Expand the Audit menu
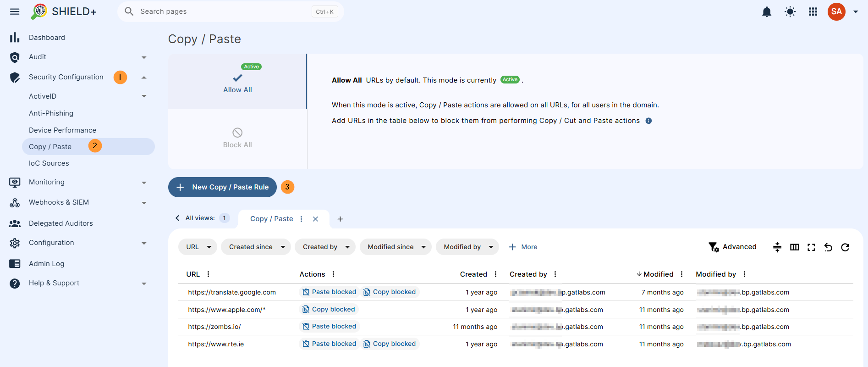This screenshot has height=367, width=868. pyautogui.click(x=144, y=57)
